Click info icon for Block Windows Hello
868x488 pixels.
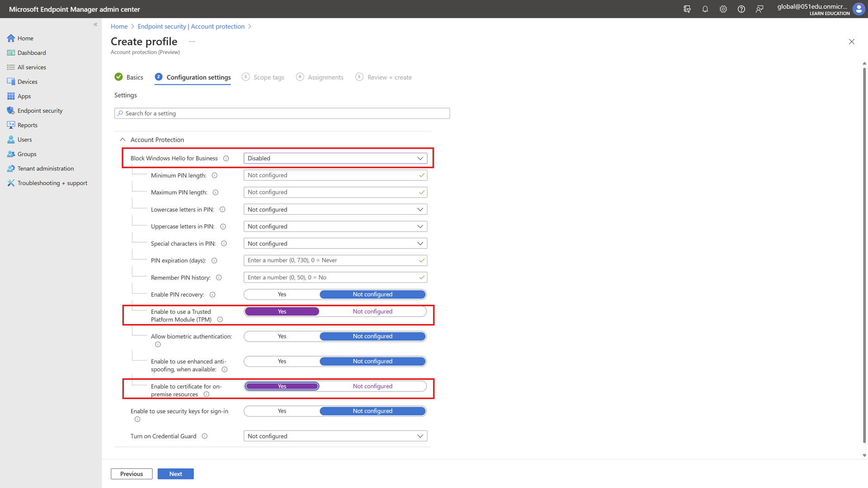click(226, 159)
